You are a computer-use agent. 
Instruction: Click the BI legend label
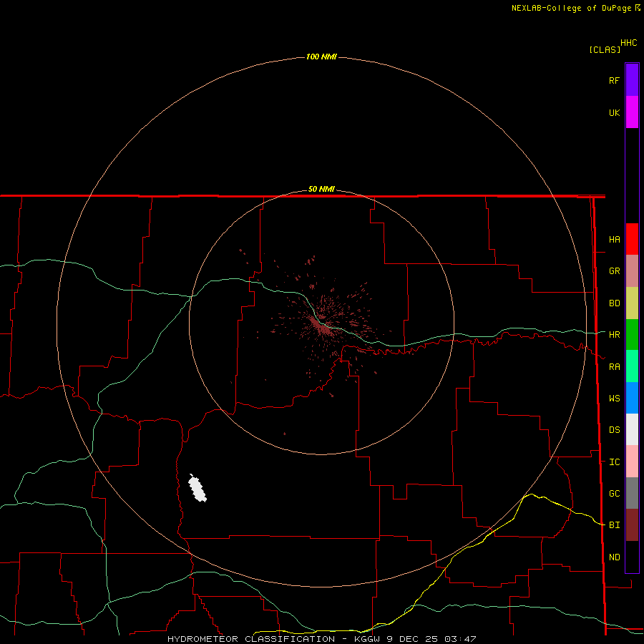pos(614,525)
